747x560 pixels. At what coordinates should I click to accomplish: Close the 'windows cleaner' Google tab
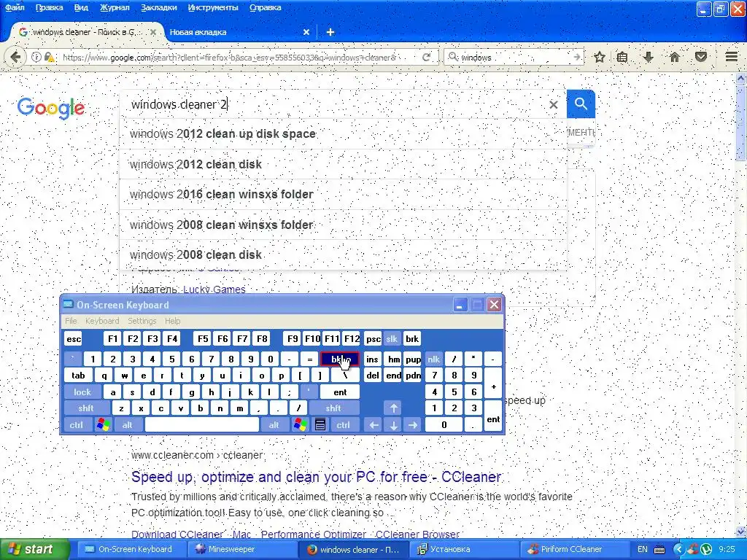click(x=153, y=32)
